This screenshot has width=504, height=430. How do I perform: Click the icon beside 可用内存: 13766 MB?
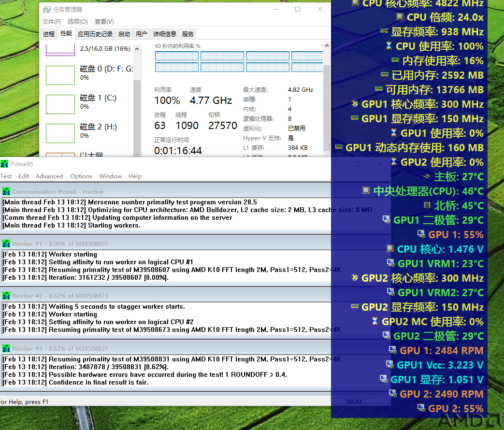(x=379, y=89)
